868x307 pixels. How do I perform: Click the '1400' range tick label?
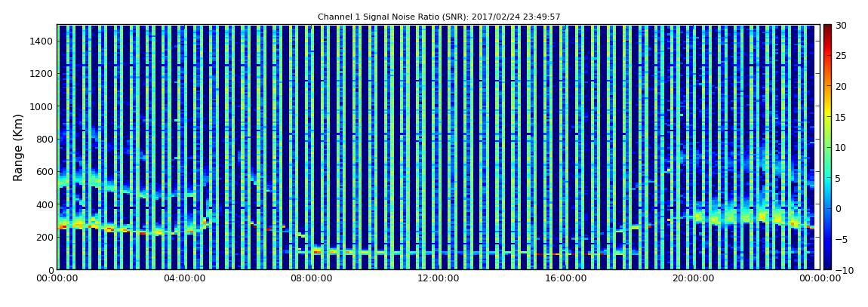tap(42, 41)
